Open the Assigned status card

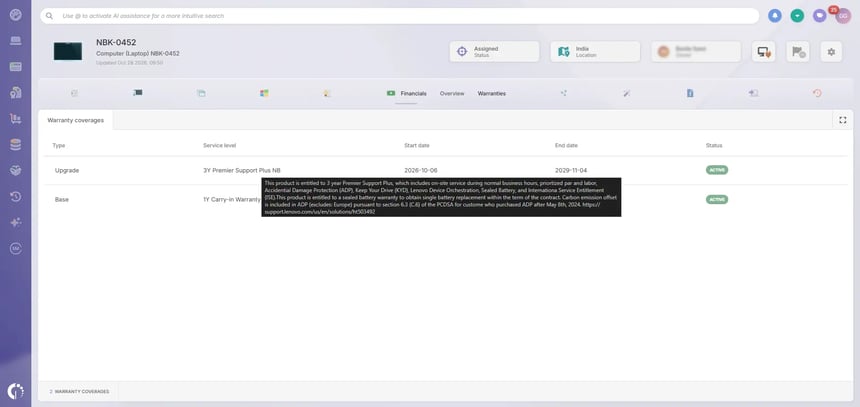(494, 52)
